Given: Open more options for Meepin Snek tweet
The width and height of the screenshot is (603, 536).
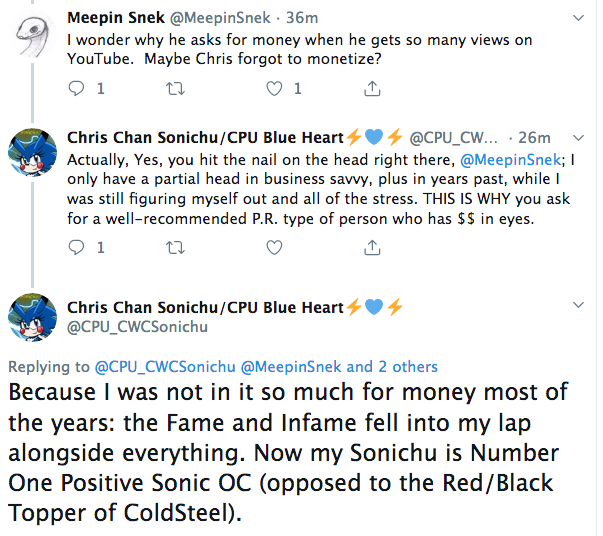Looking at the screenshot, I should click(x=578, y=18).
